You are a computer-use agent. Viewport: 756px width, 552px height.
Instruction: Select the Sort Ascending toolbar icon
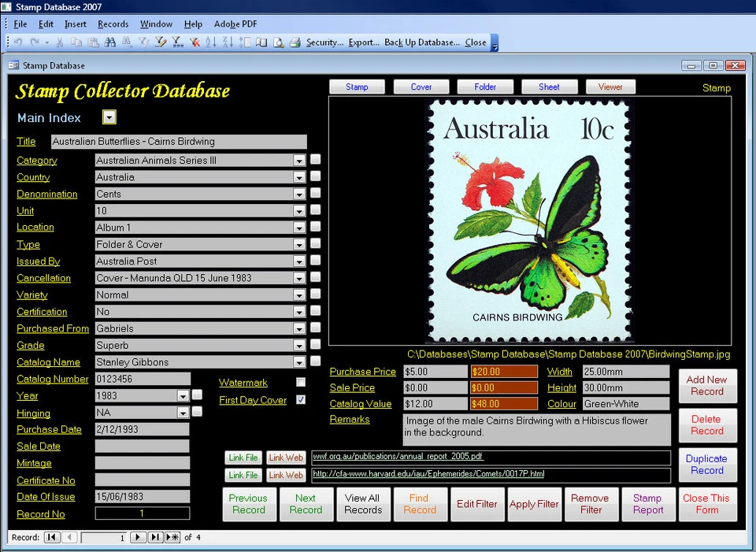click(212, 42)
